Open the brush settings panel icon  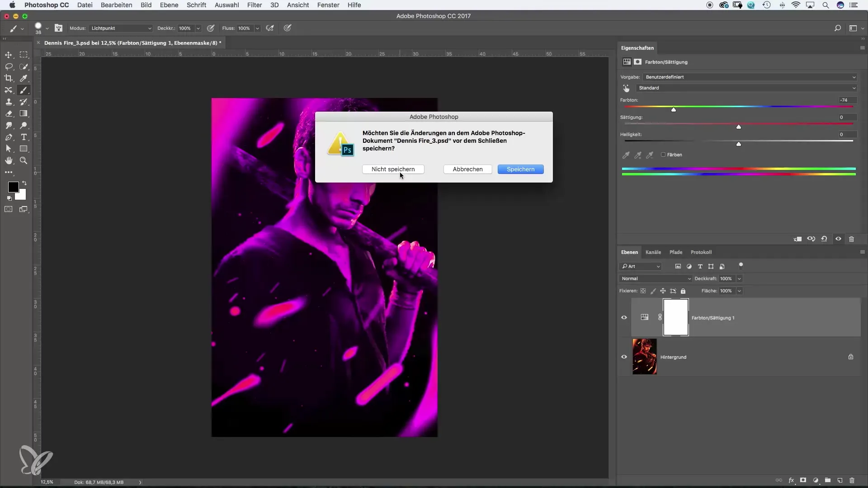[x=59, y=28]
